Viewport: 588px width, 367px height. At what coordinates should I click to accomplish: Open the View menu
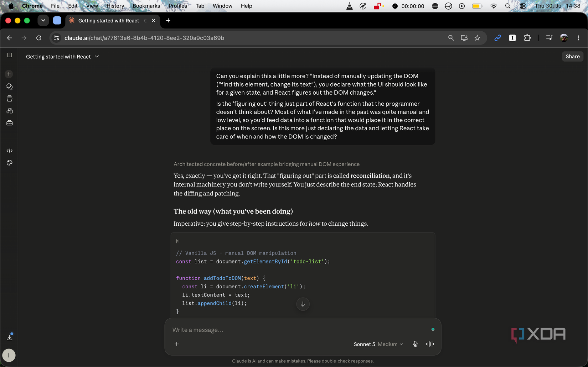tap(92, 6)
